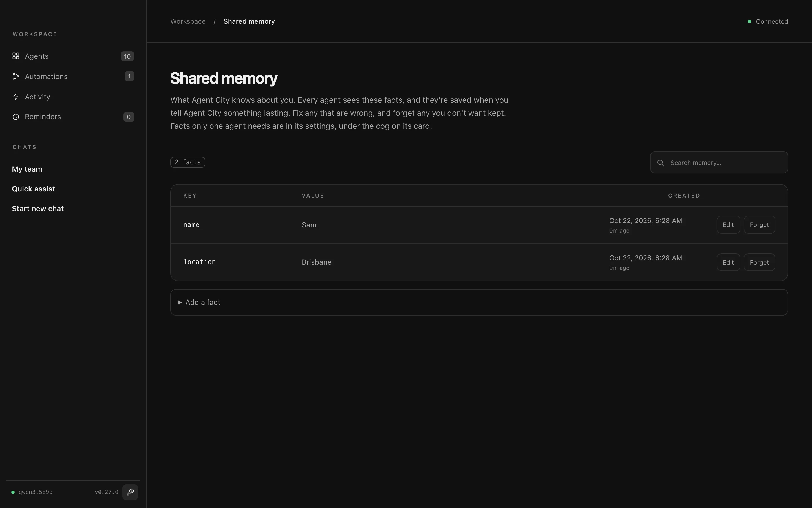
Task: Forget the name fact
Action: click(x=759, y=225)
